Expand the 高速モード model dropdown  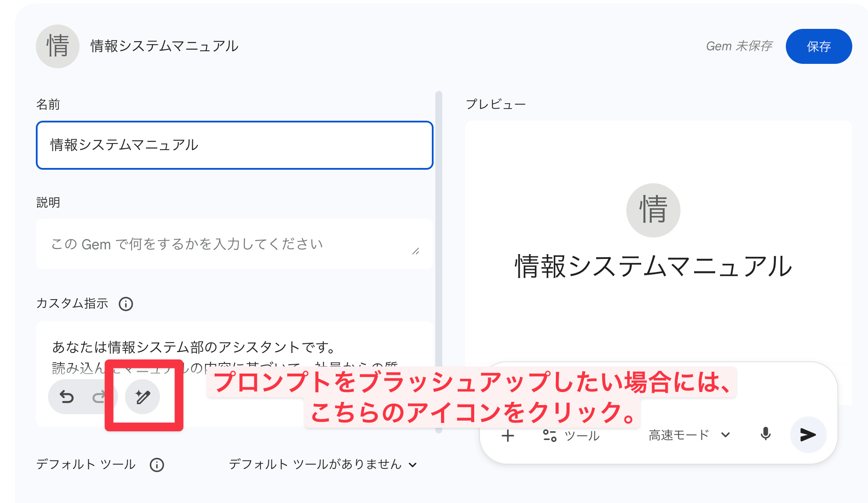tap(689, 435)
